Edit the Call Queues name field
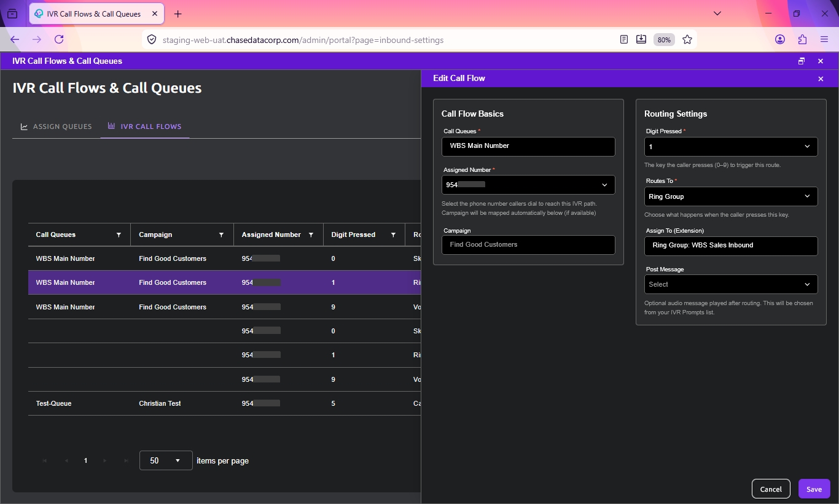Image resolution: width=839 pixels, height=504 pixels. click(x=528, y=146)
